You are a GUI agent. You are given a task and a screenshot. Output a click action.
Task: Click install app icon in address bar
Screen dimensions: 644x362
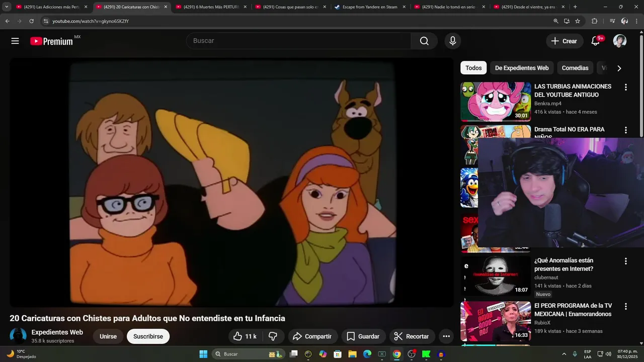pos(567,21)
